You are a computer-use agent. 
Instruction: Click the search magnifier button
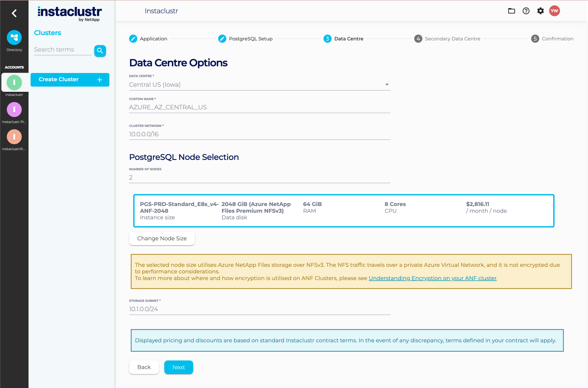pyautogui.click(x=100, y=51)
